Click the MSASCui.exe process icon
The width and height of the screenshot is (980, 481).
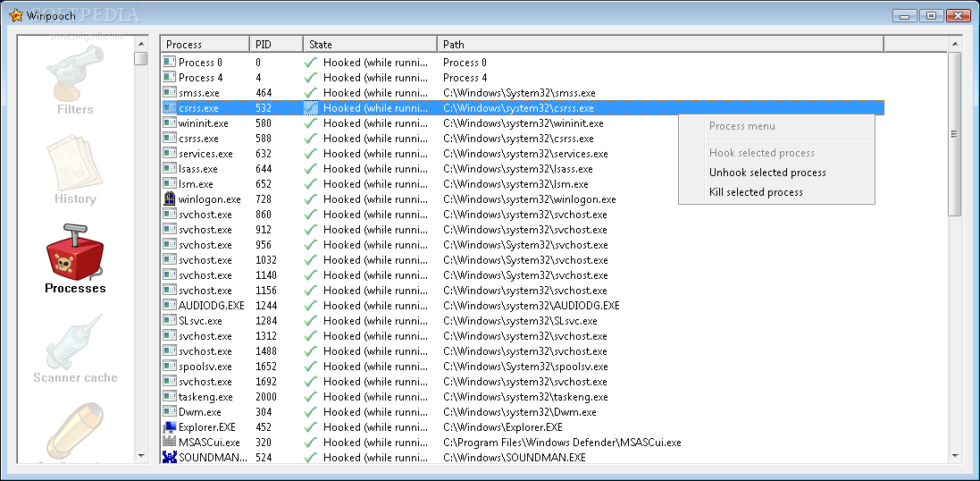tap(170, 443)
